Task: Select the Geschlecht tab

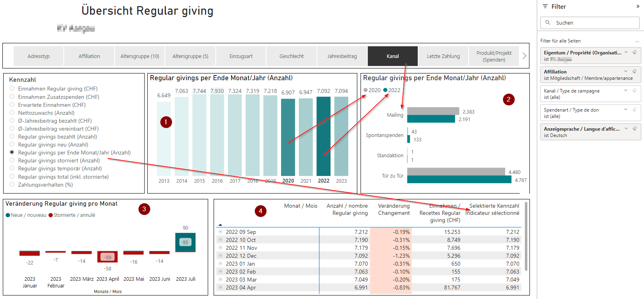Action: coord(291,56)
